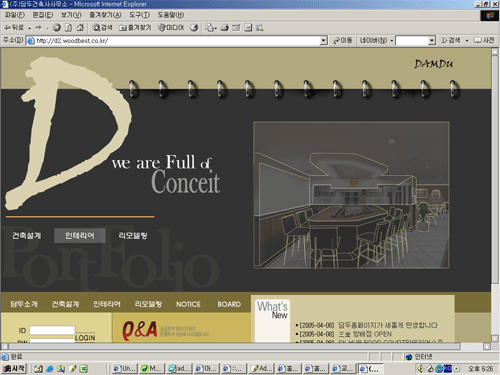Click the Back navigation button
This screenshot has height=375, width=500.
coord(14,28)
